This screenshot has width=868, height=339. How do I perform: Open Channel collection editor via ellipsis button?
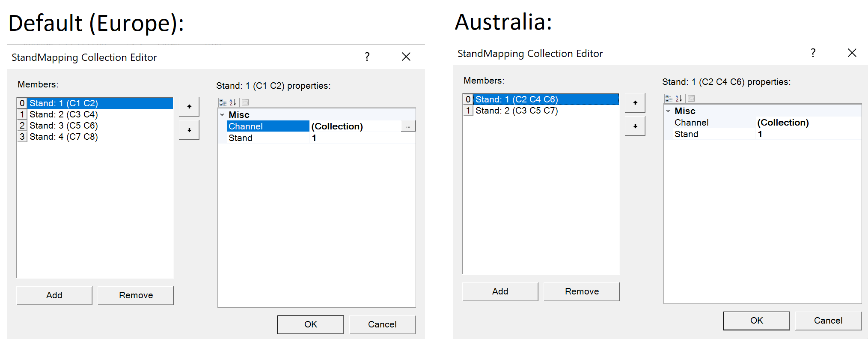(408, 126)
